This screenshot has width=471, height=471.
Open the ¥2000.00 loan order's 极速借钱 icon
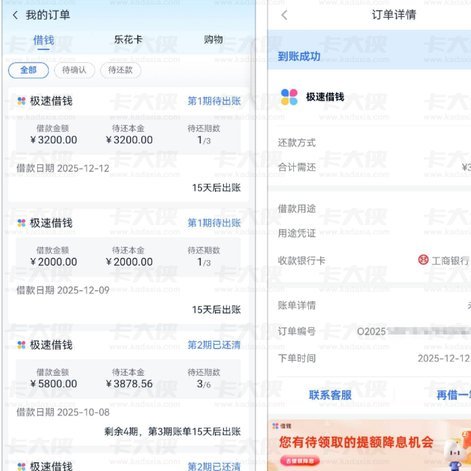tap(21, 223)
